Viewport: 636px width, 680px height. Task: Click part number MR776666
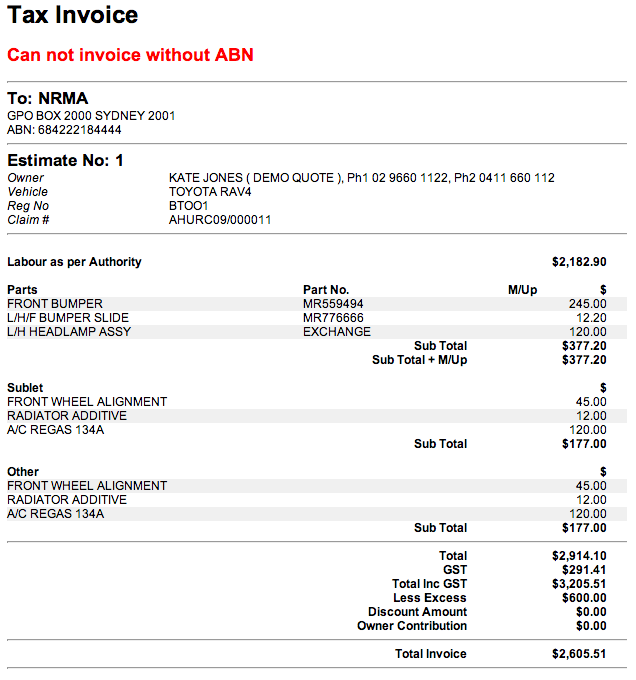(333, 318)
